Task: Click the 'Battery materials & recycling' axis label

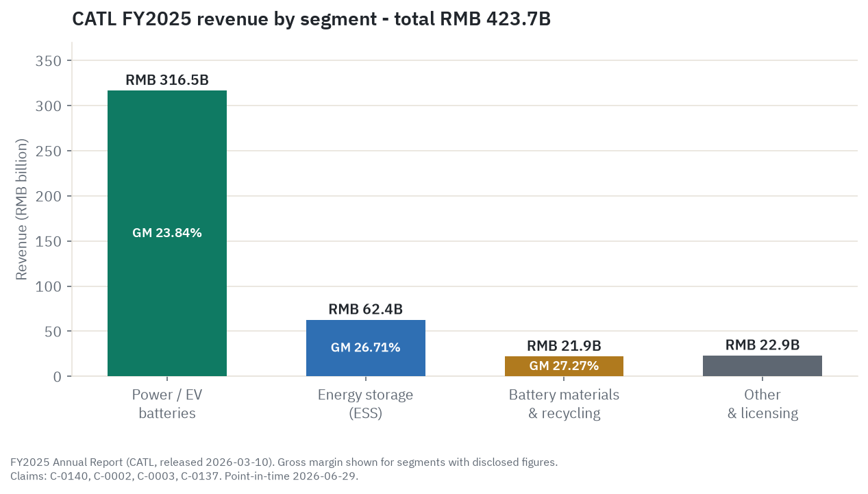Action: [x=564, y=404]
